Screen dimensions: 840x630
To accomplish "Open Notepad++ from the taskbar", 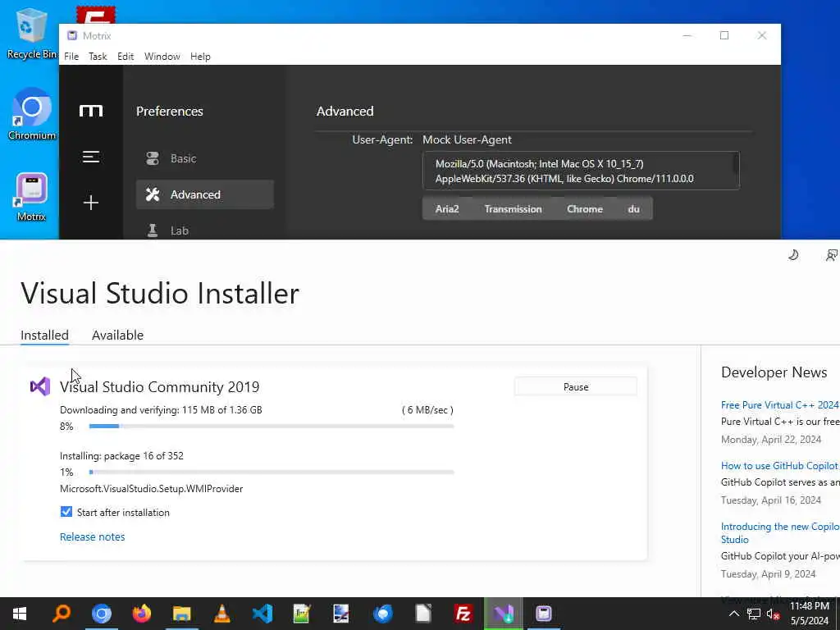I will click(302, 614).
